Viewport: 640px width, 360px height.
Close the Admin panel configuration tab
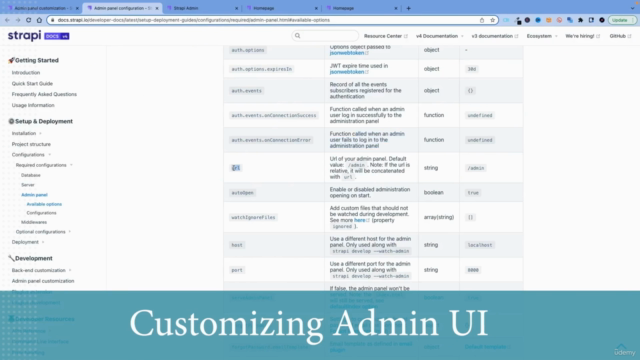click(x=157, y=8)
